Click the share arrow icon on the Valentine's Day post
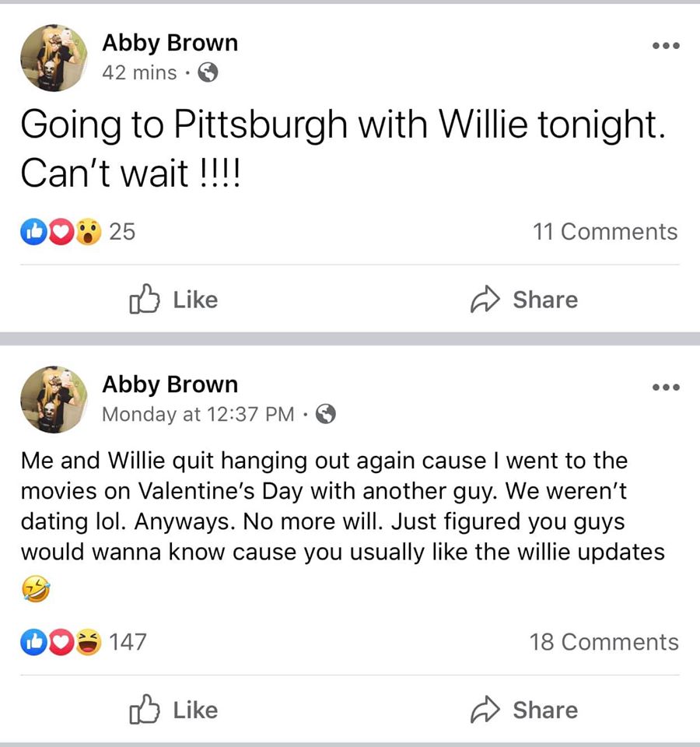 point(485,710)
